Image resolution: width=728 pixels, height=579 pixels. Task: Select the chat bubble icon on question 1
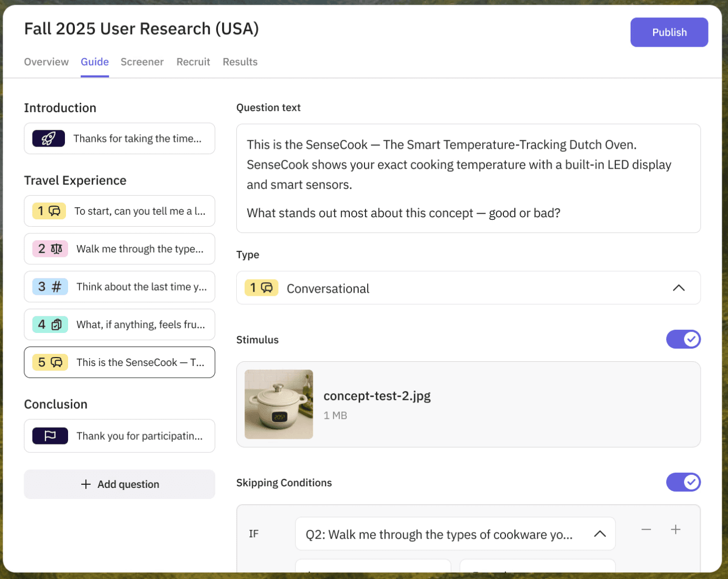[x=56, y=211]
